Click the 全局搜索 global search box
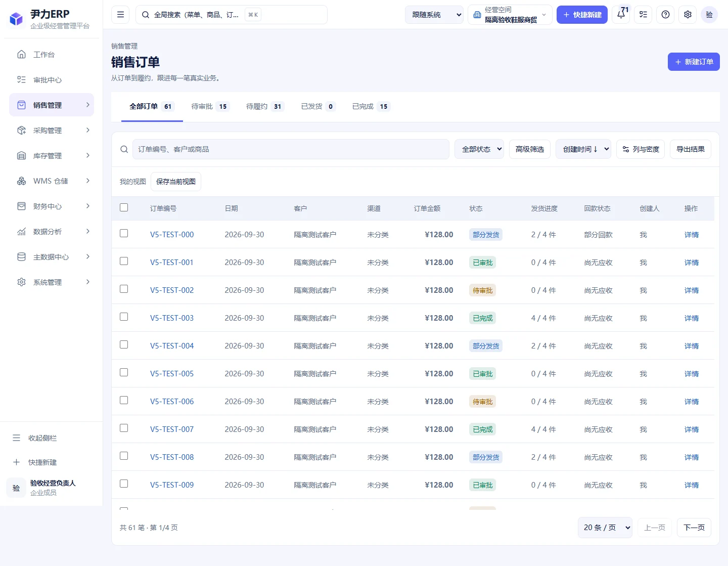The width and height of the screenshot is (728, 566). pos(232,15)
